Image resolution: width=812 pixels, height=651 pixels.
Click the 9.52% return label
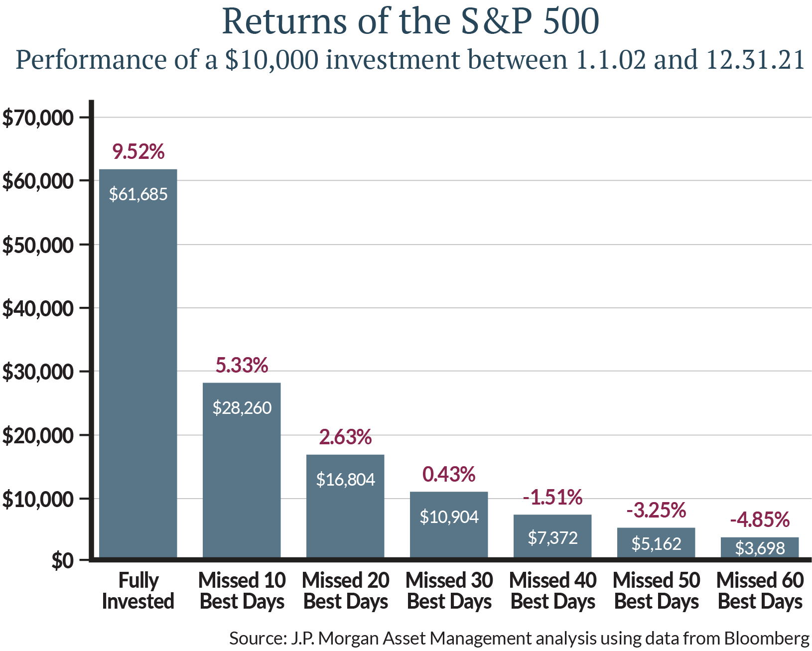(x=138, y=151)
